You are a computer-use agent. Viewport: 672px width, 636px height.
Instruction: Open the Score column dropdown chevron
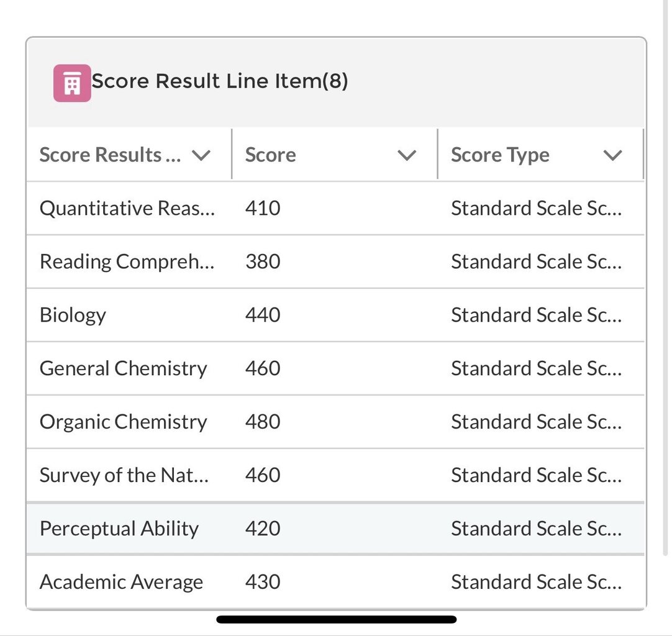[x=407, y=155]
